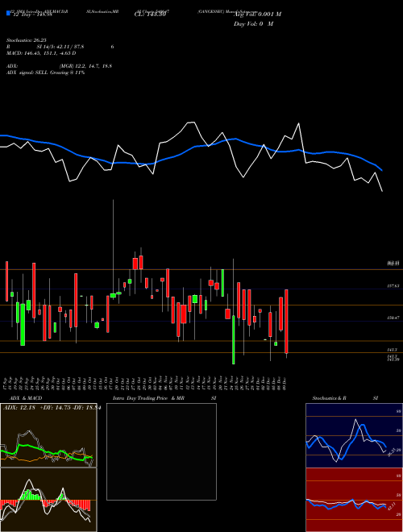Click the '(MGR) 12.2, 14.7, 18.8' ADX values

pos(85,66)
